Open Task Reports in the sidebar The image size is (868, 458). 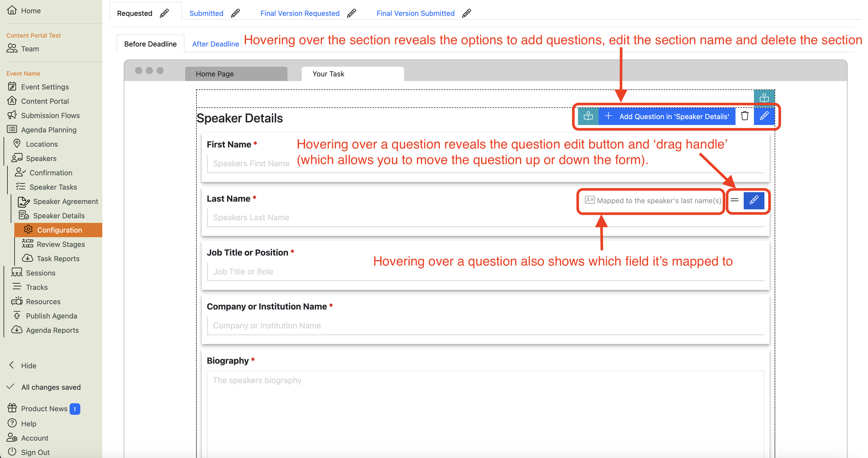[x=51, y=259]
